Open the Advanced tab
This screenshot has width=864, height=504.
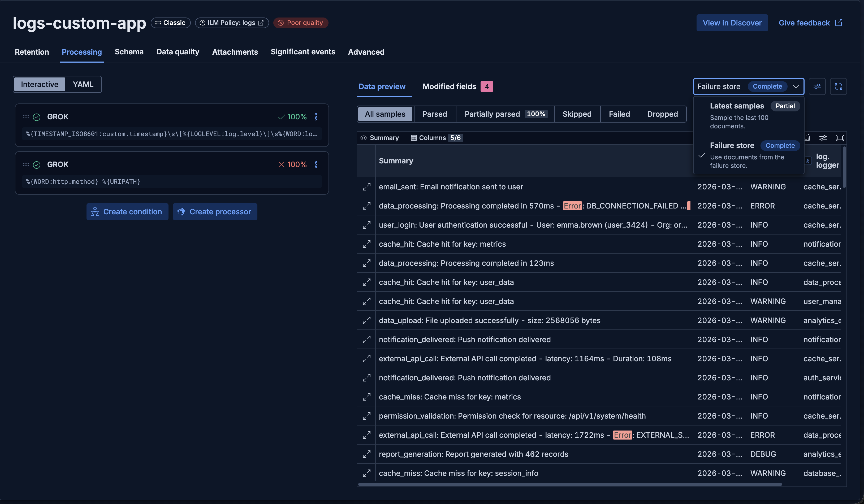click(x=366, y=52)
